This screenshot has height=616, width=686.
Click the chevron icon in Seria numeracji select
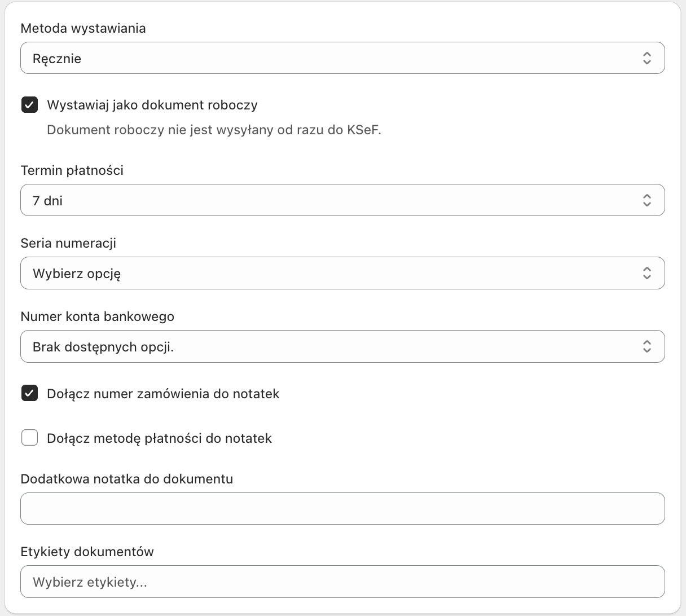(x=647, y=274)
